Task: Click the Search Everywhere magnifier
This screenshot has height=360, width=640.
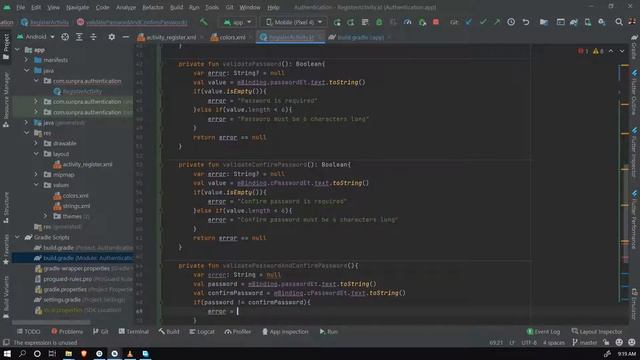Action: tap(619, 22)
